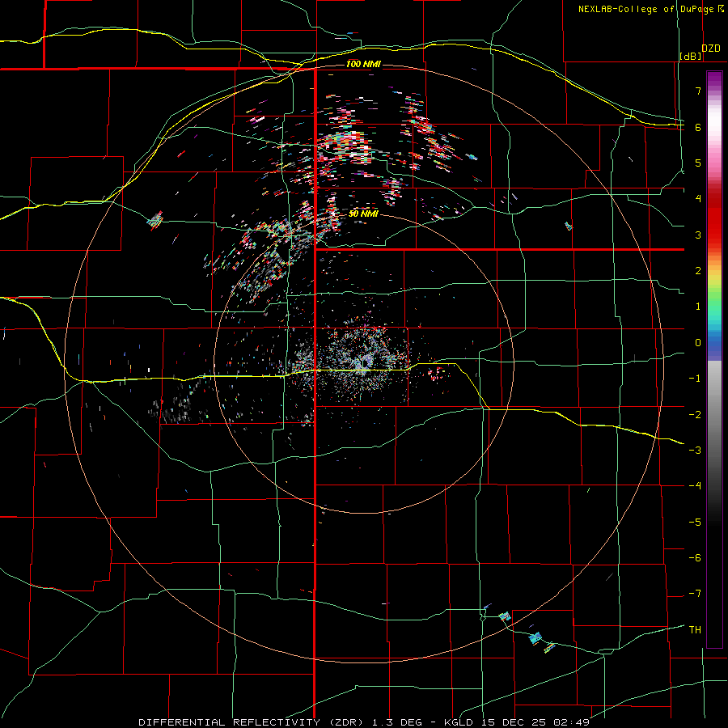Click the positive 1 dB scale label
The height and width of the screenshot is (728, 728).
698,307
